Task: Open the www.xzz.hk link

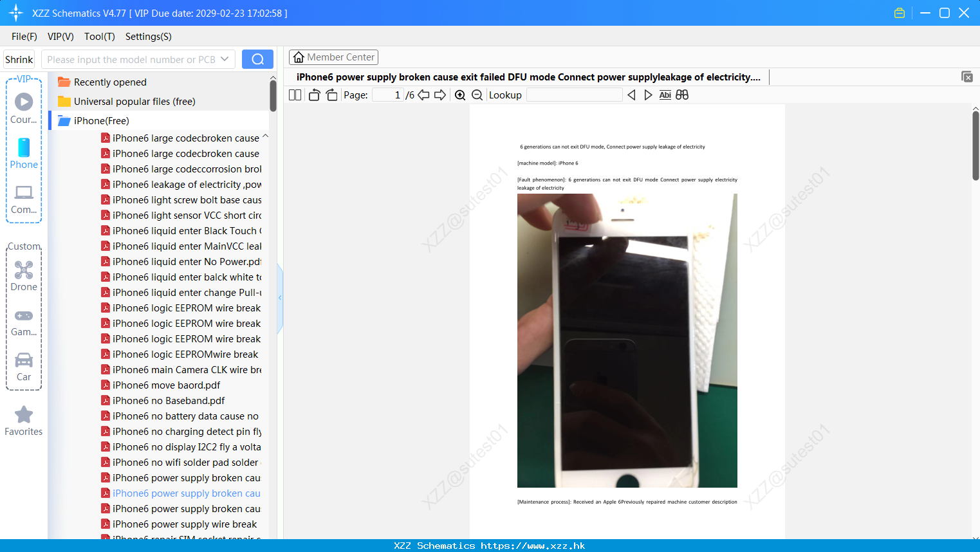Action: pos(533,546)
